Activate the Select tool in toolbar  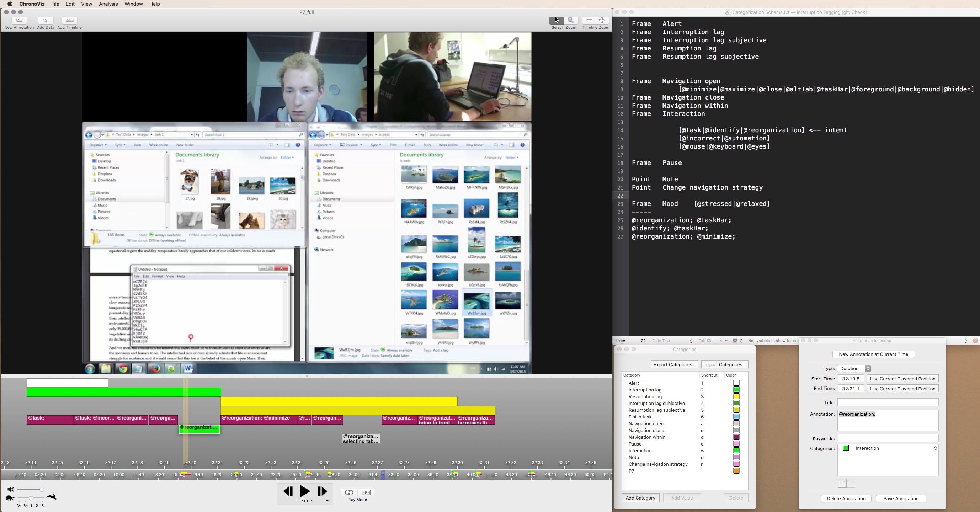click(x=556, y=21)
